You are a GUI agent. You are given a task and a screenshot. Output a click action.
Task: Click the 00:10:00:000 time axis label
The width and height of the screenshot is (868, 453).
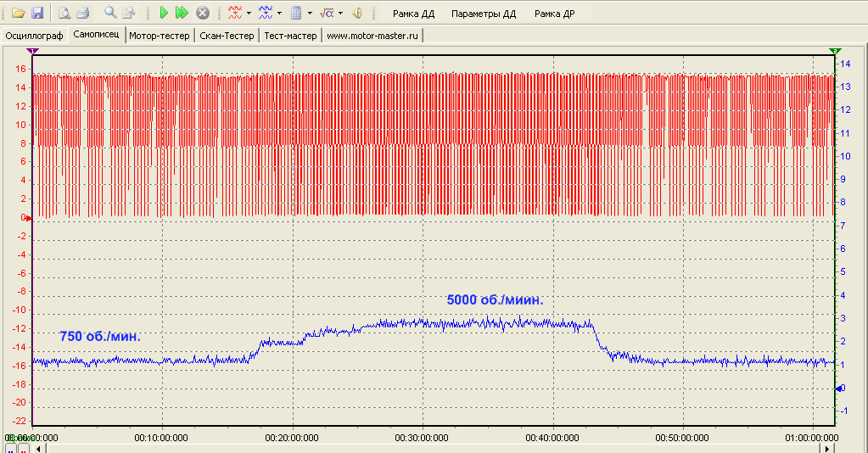pos(161,438)
